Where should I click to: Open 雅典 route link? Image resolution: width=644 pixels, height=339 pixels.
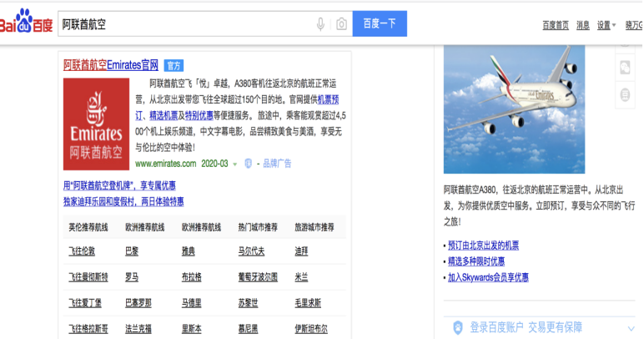(189, 251)
